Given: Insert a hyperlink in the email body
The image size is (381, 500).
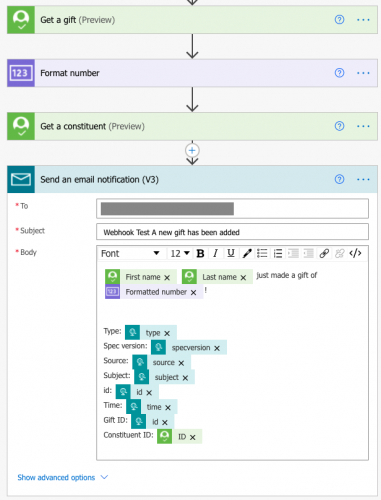Looking at the screenshot, I should click(x=324, y=254).
